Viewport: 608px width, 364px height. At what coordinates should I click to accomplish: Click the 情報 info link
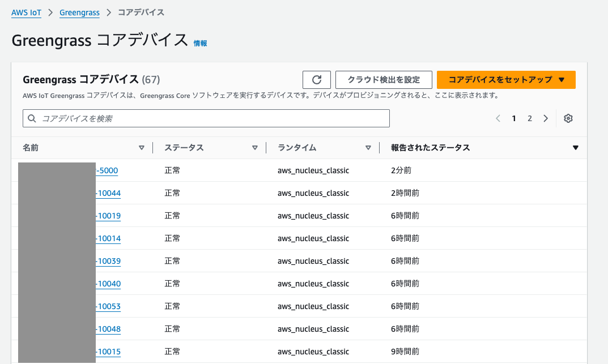pyautogui.click(x=200, y=44)
